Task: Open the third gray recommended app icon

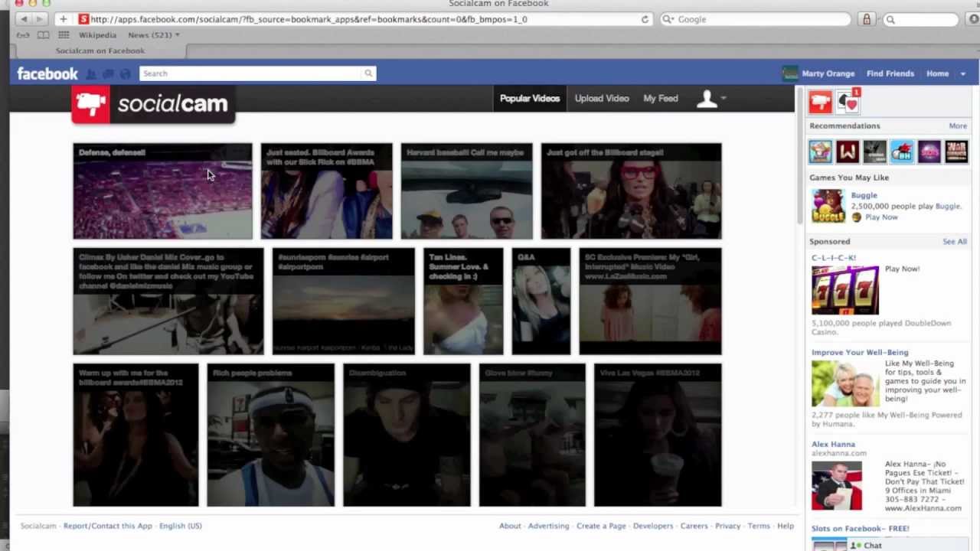Action: click(874, 152)
